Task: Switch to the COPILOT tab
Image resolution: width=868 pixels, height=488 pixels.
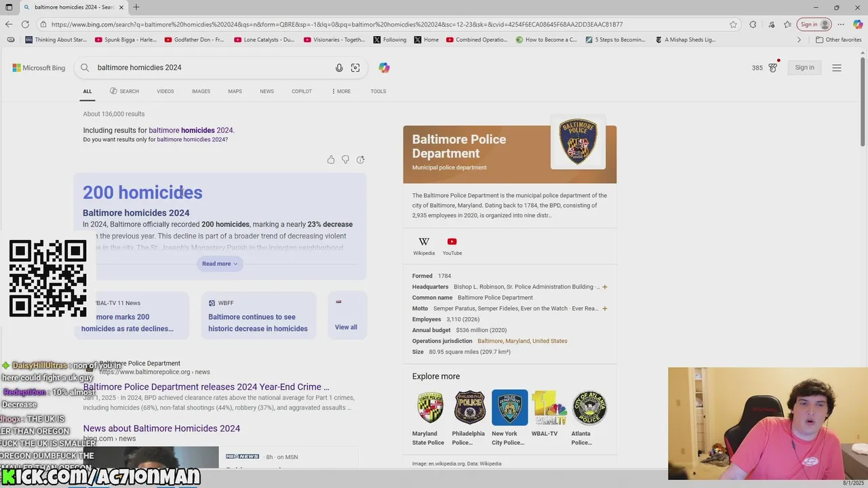Action: click(302, 91)
